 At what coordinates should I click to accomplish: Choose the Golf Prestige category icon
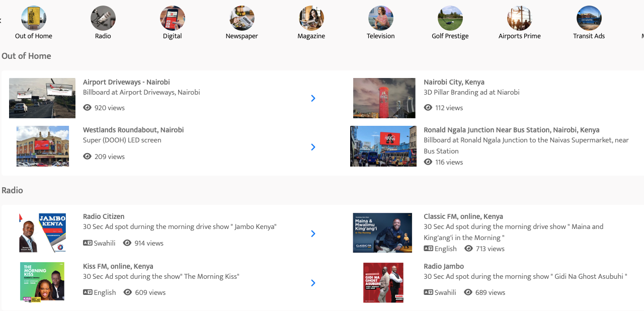450,18
